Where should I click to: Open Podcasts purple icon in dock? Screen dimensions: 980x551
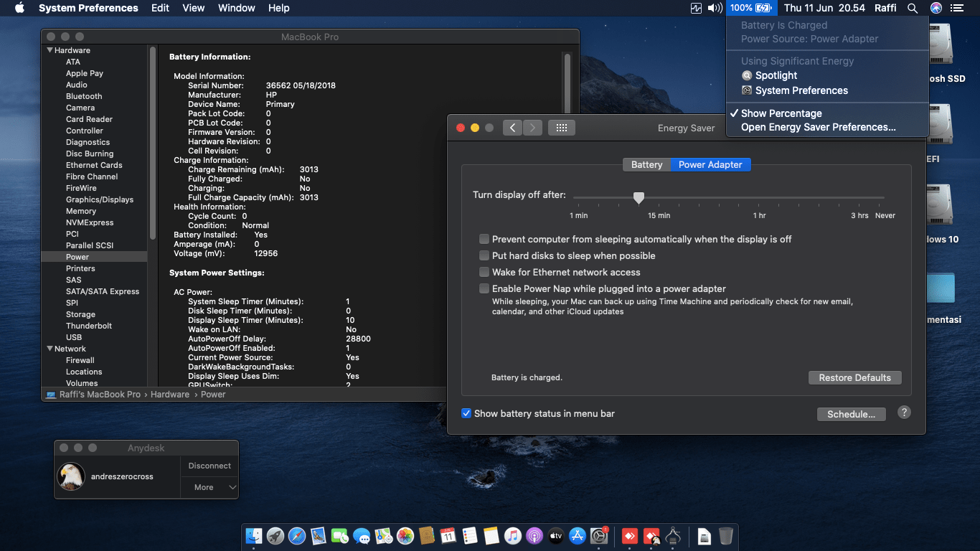point(534,536)
